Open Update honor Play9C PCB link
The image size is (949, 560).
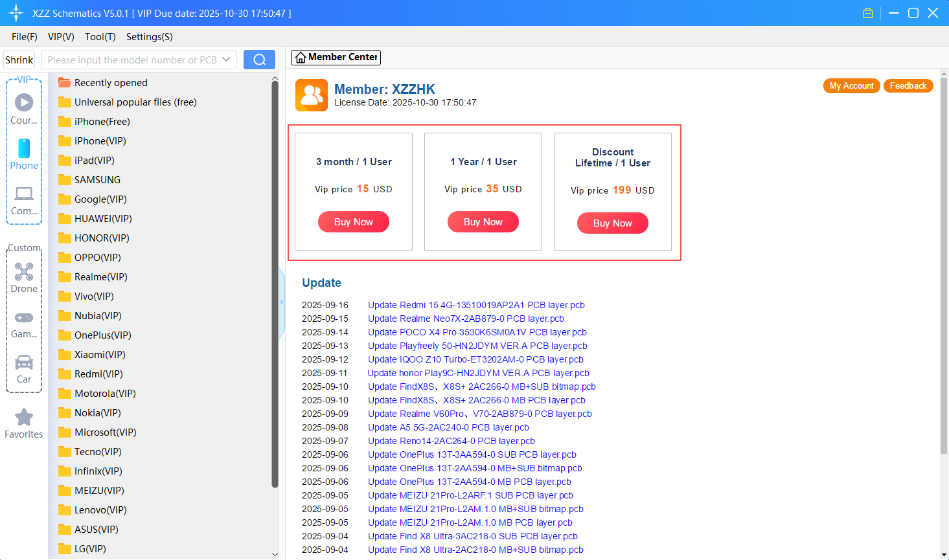478,373
